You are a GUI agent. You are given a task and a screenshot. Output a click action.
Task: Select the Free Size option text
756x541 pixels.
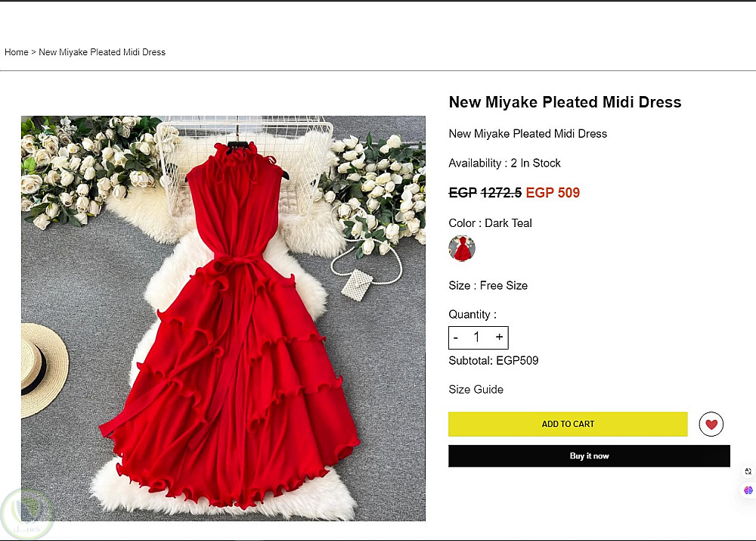[x=503, y=285]
